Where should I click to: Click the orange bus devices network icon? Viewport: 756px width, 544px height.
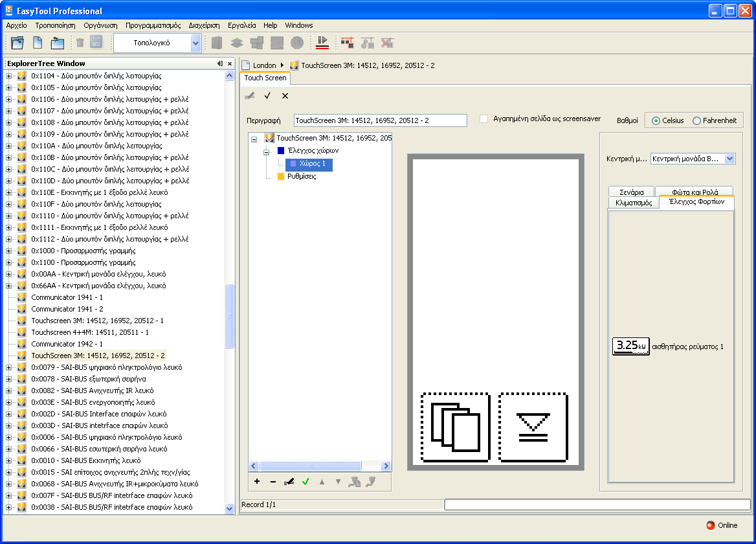[347, 43]
